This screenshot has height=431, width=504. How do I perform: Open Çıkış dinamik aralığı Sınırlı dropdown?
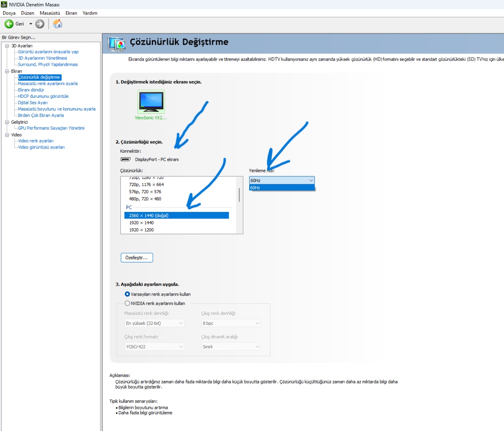pyautogui.click(x=231, y=347)
